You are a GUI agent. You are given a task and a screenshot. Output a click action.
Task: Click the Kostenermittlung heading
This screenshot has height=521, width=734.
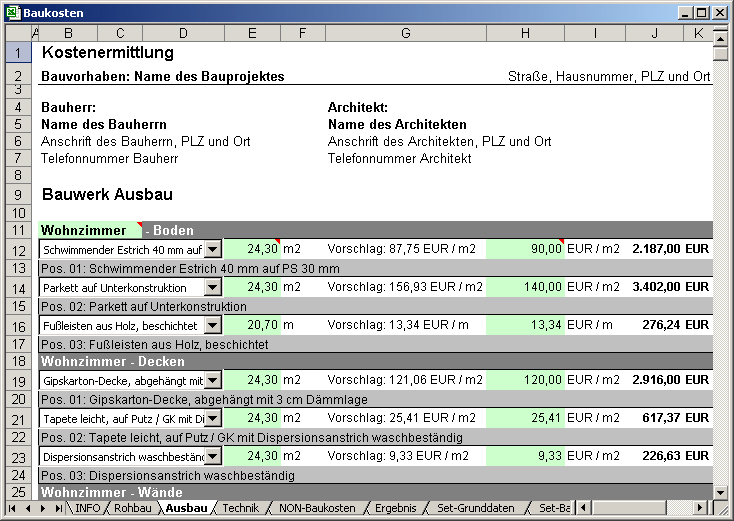click(x=108, y=52)
